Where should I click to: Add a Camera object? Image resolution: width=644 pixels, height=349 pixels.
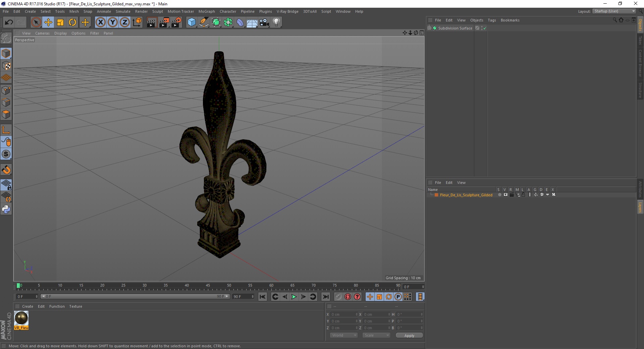264,22
